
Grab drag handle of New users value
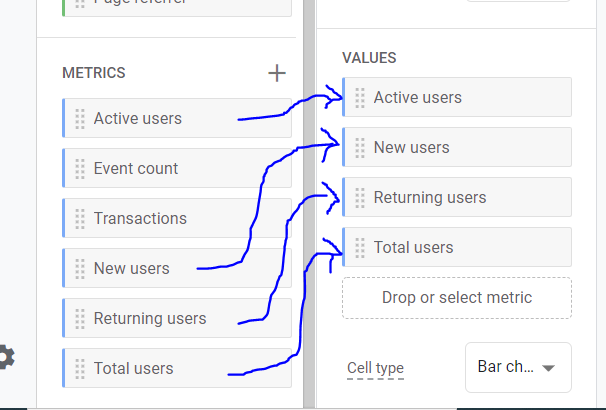coord(360,148)
